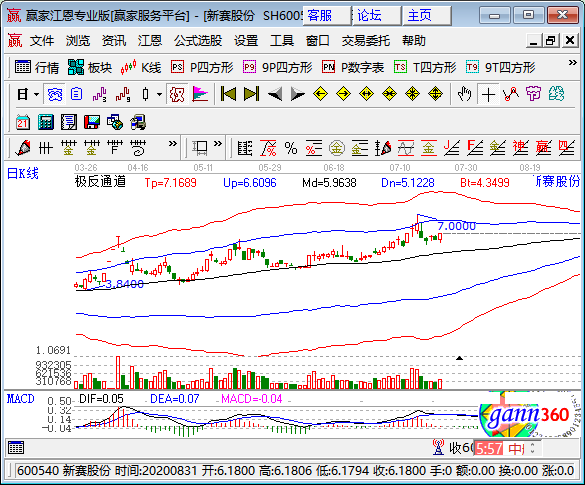This screenshot has width=585, height=485.
Task: Open the 帮助 menu
Action: 414,41
